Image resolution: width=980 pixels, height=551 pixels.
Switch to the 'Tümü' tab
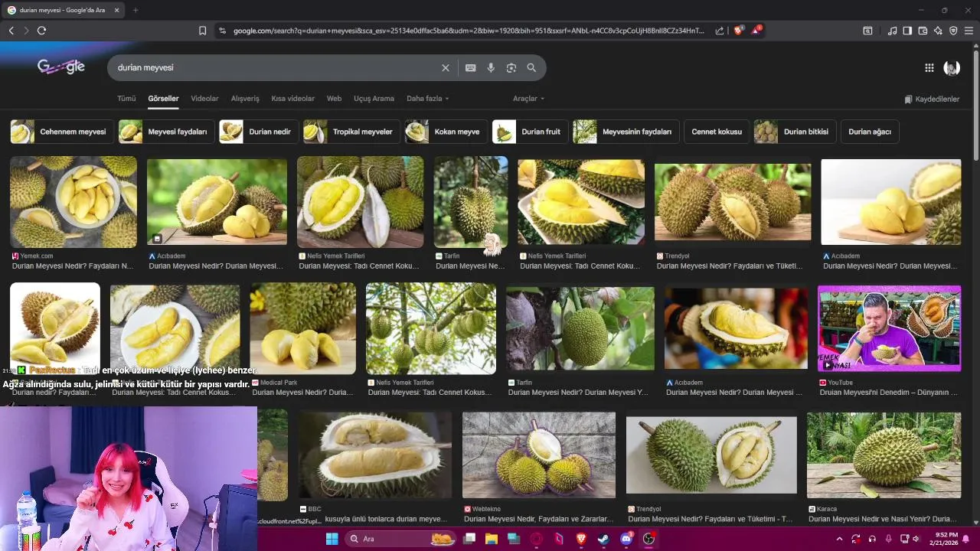pos(126,99)
